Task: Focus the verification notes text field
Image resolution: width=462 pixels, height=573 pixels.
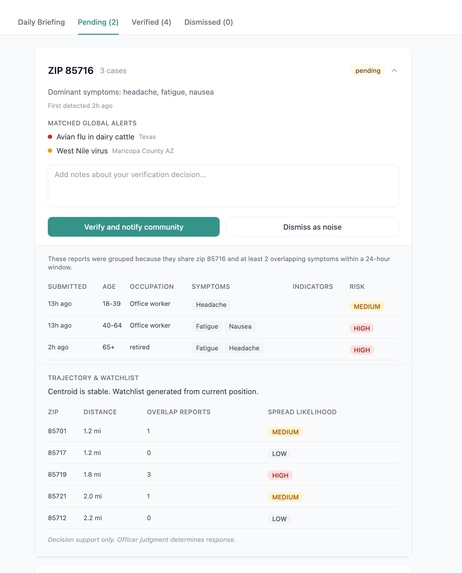Action: [x=223, y=186]
